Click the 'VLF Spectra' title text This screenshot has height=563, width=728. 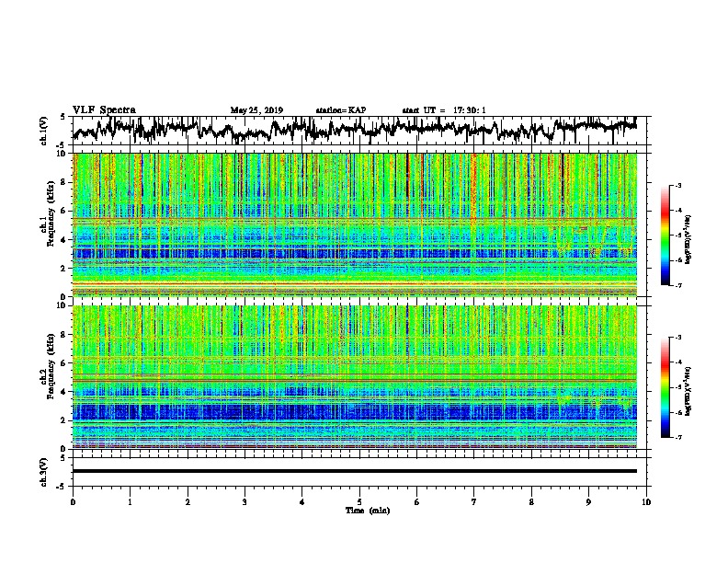tap(104, 110)
